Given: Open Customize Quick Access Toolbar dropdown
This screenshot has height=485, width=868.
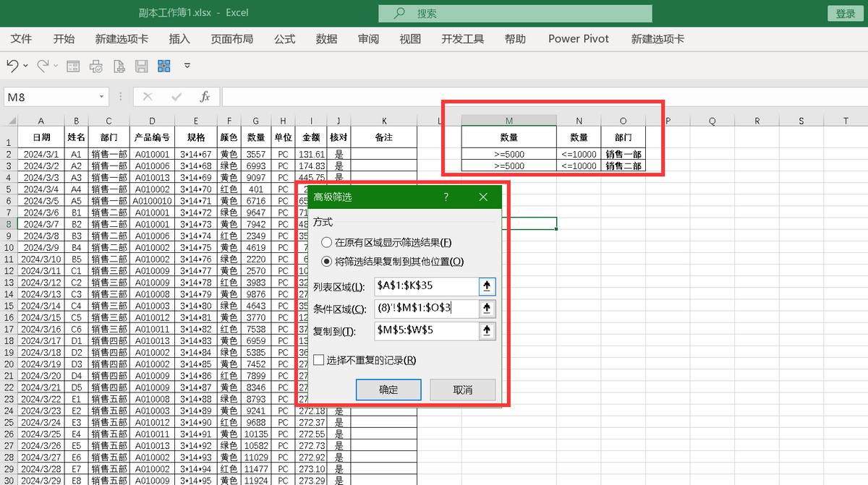Looking at the screenshot, I should point(187,66).
